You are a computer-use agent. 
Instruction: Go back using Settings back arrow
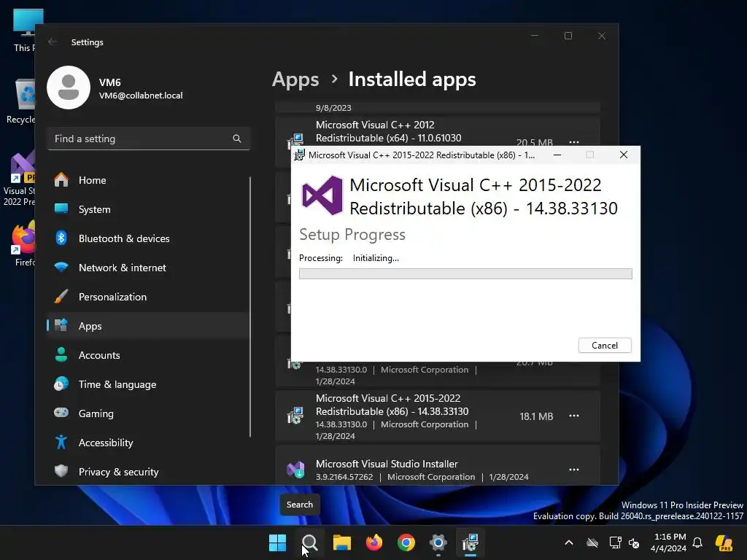click(x=53, y=42)
